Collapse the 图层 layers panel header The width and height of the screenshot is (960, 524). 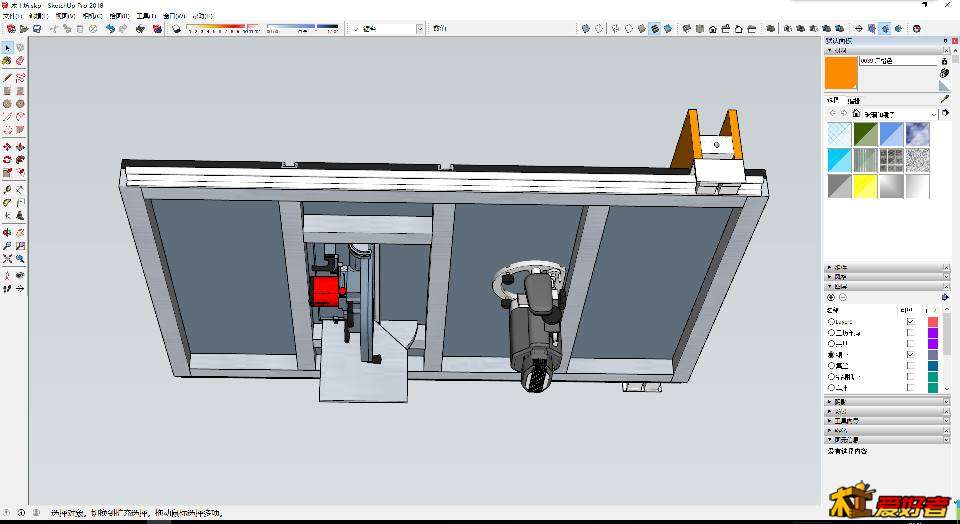[x=885, y=286]
